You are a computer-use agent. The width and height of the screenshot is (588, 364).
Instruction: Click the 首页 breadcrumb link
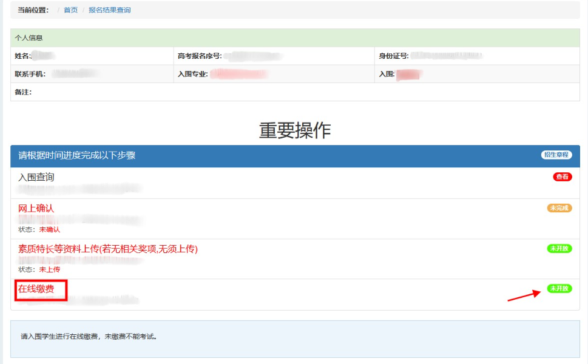(71, 10)
